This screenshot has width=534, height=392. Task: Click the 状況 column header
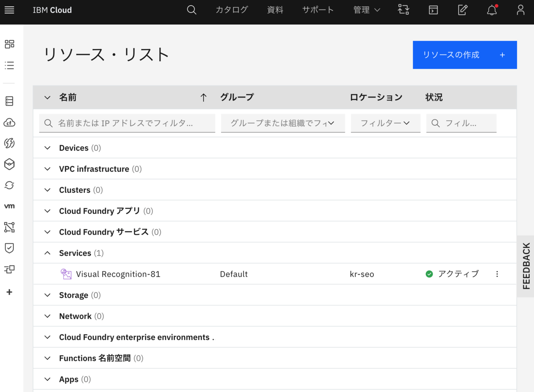click(x=434, y=97)
